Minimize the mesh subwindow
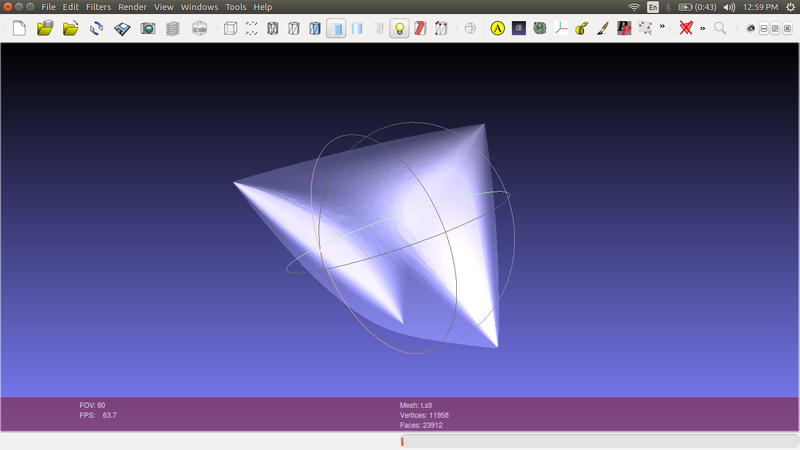 click(x=764, y=29)
